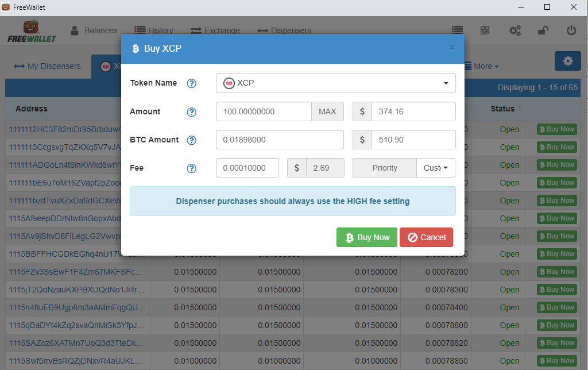The height and width of the screenshot is (370, 588).
Task: Buy Now from dispenser 1111112HC3F82mDr95Brbduw
Action: pos(556,129)
